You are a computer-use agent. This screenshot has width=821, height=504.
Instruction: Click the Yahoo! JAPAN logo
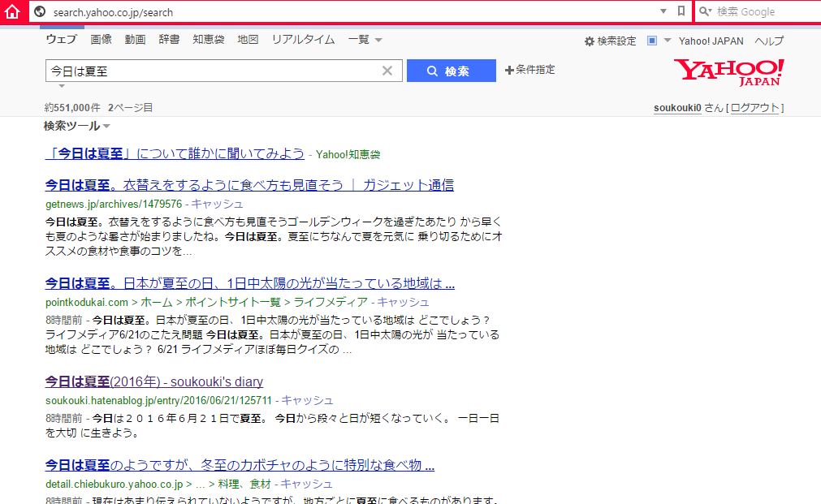click(x=729, y=72)
